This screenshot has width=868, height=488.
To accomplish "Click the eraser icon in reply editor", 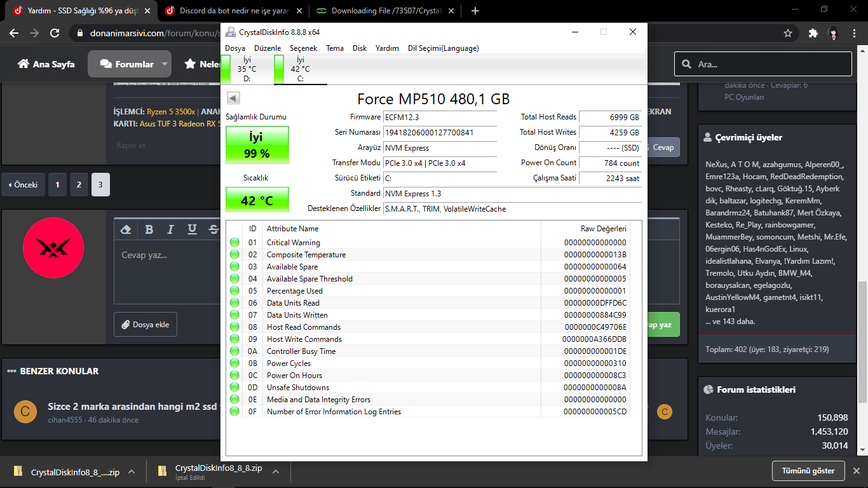I will click(x=126, y=229).
